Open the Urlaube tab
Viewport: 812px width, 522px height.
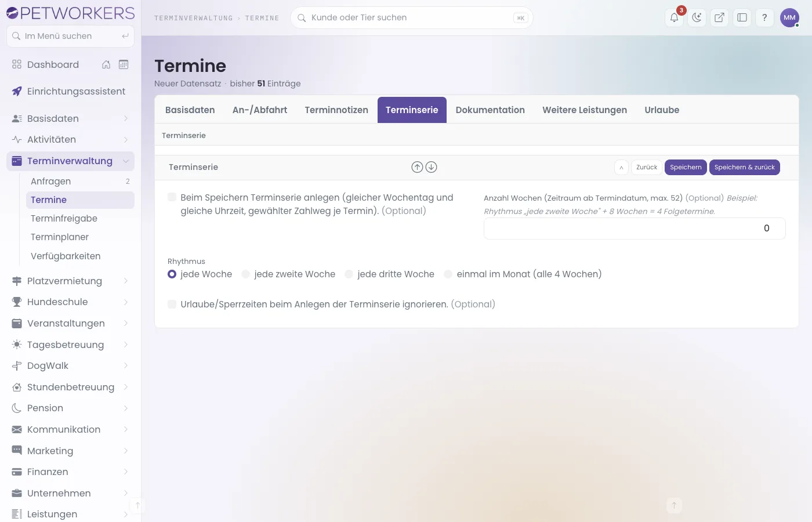662,110
